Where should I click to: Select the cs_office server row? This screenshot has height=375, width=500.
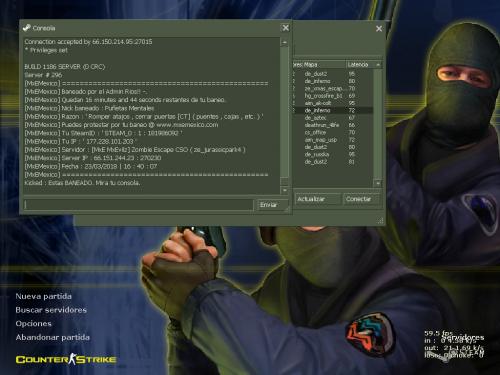tap(333, 132)
